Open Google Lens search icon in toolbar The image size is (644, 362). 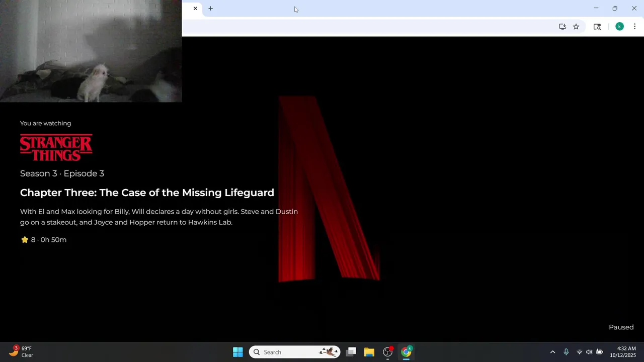pyautogui.click(x=597, y=27)
